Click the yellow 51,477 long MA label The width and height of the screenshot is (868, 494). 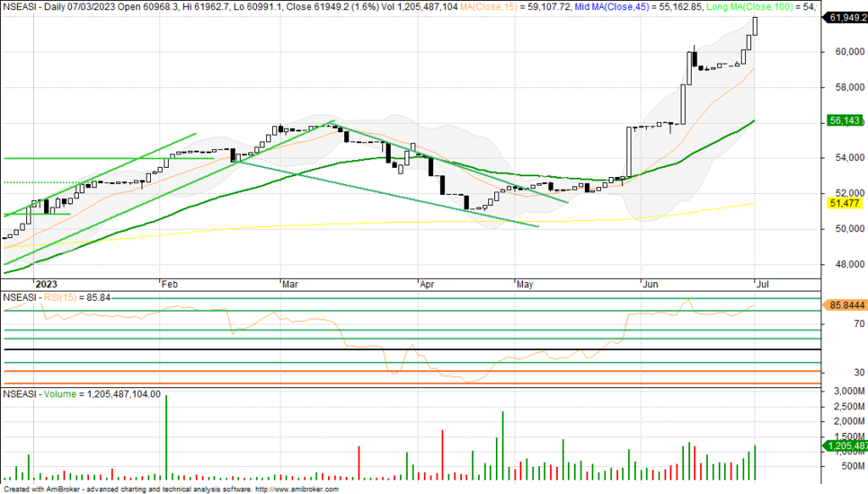click(844, 203)
